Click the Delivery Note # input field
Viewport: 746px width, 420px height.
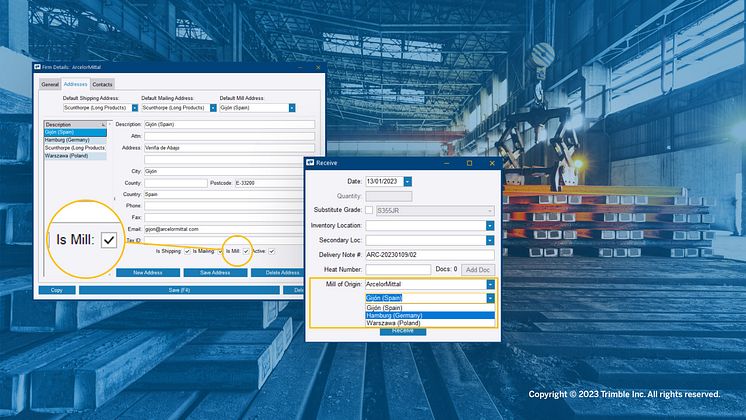click(x=428, y=254)
